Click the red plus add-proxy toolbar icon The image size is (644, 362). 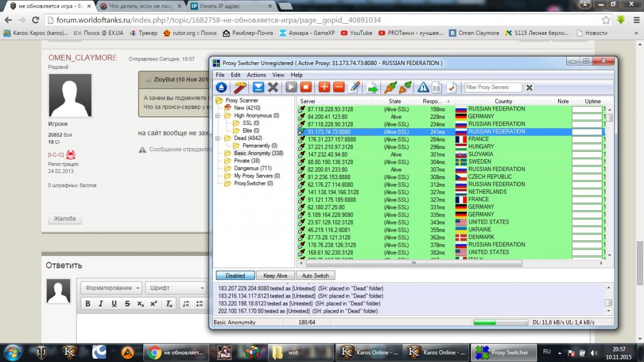click(324, 87)
